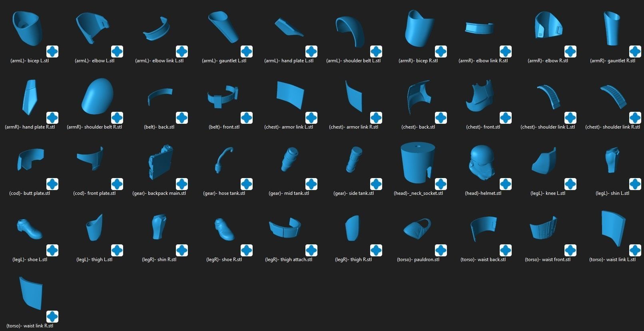Click the app badge icon on bicep L.stl
This screenshot has width=644, height=331.
tap(52, 52)
